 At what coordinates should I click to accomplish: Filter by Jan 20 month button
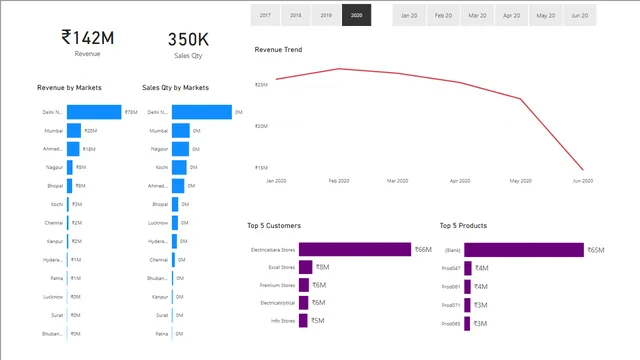coord(409,16)
